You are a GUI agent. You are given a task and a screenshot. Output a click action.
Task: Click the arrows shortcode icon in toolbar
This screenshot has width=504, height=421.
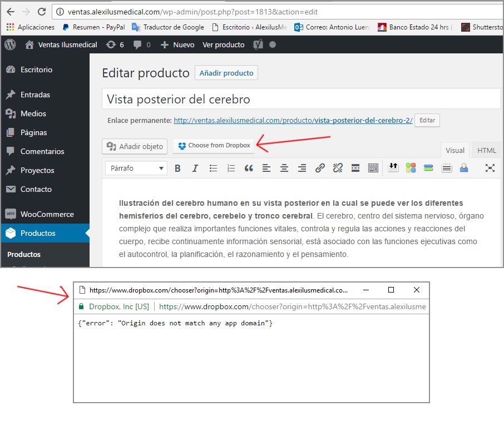[393, 167]
